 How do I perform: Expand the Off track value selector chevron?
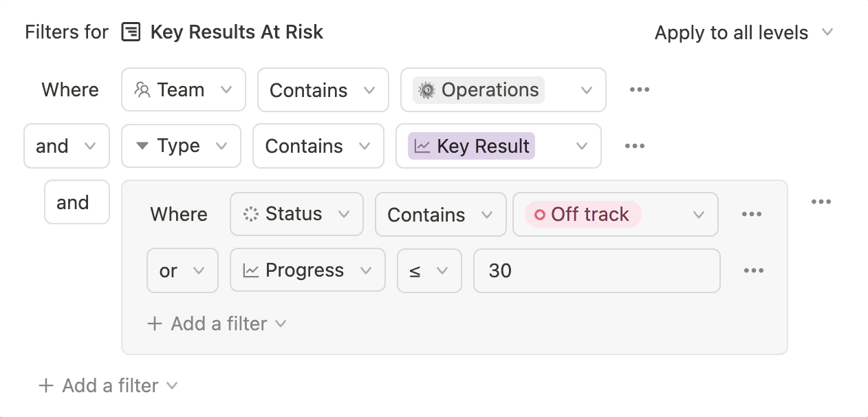pyautogui.click(x=699, y=215)
